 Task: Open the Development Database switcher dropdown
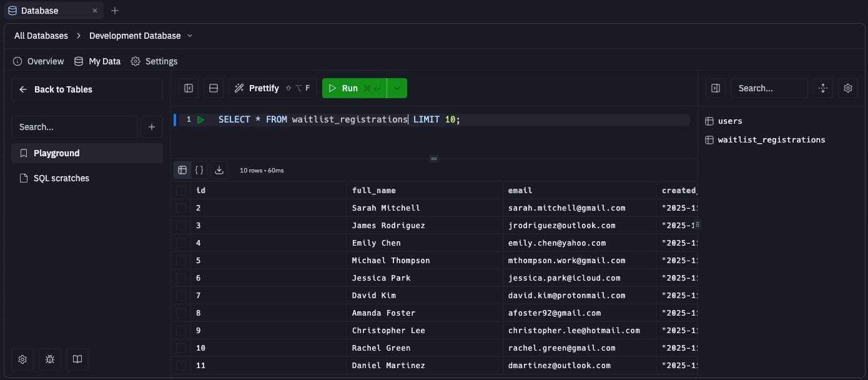[190, 36]
